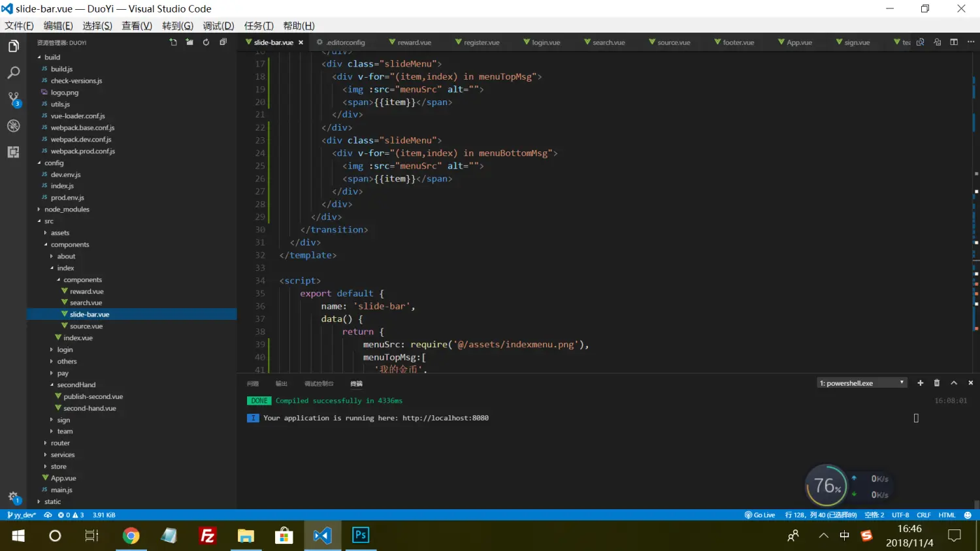Open errors and warnings count in status bar
This screenshot has width=980, height=551.
[x=71, y=515]
